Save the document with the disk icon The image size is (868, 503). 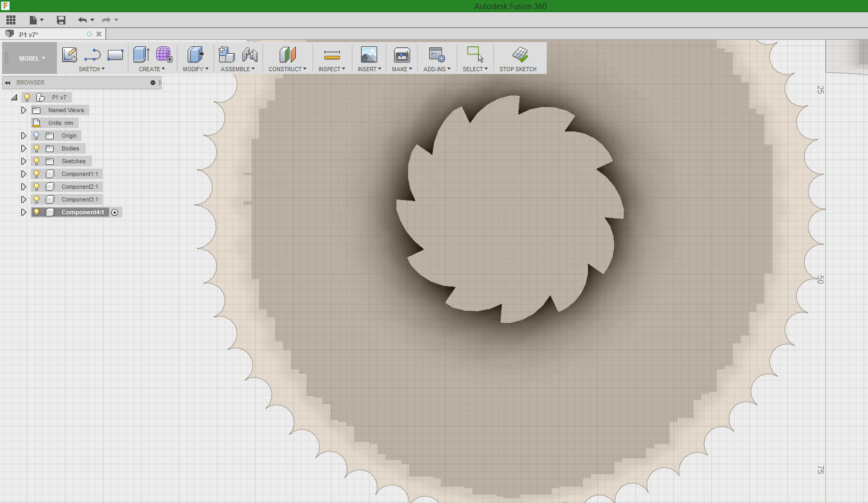click(x=61, y=20)
